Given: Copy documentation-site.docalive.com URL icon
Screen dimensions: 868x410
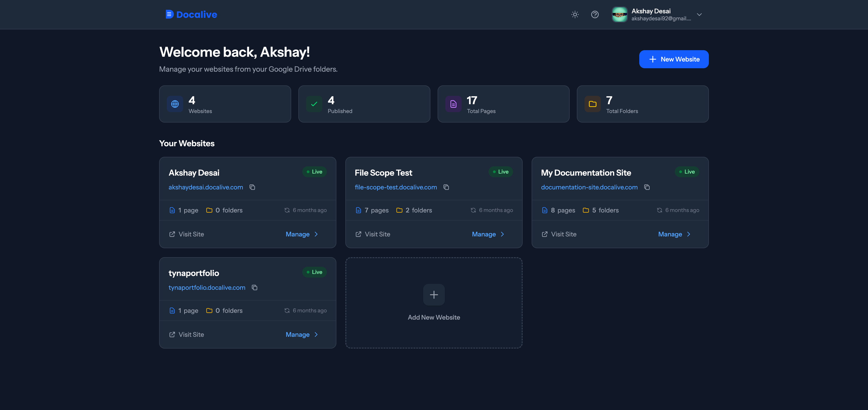Looking at the screenshot, I should point(647,187).
